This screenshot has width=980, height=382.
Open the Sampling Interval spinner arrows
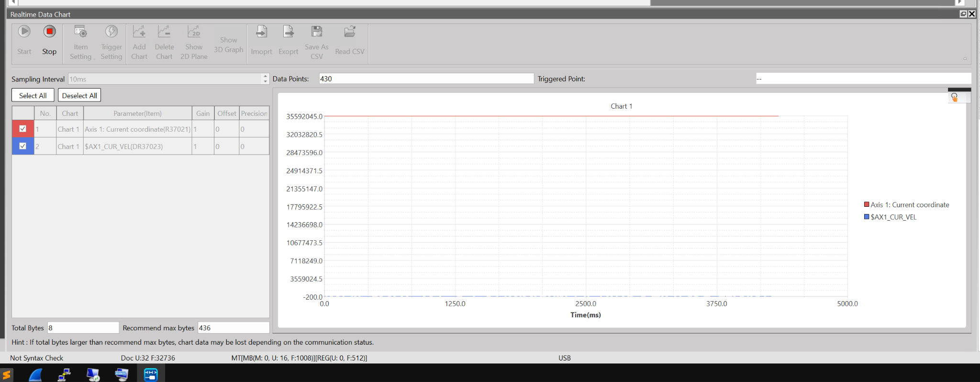tap(266, 79)
